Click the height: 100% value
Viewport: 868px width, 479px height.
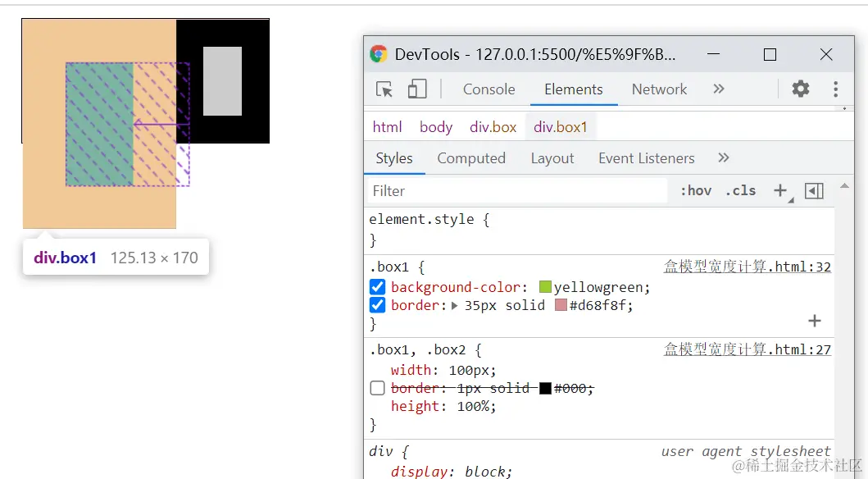tap(474, 407)
